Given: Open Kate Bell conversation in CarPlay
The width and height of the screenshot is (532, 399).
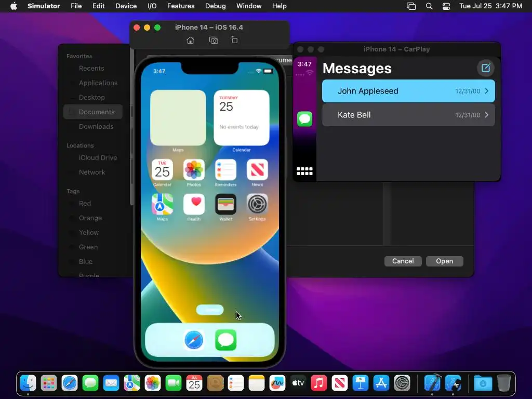Looking at the screenshot, I should (x=408, y=115).
